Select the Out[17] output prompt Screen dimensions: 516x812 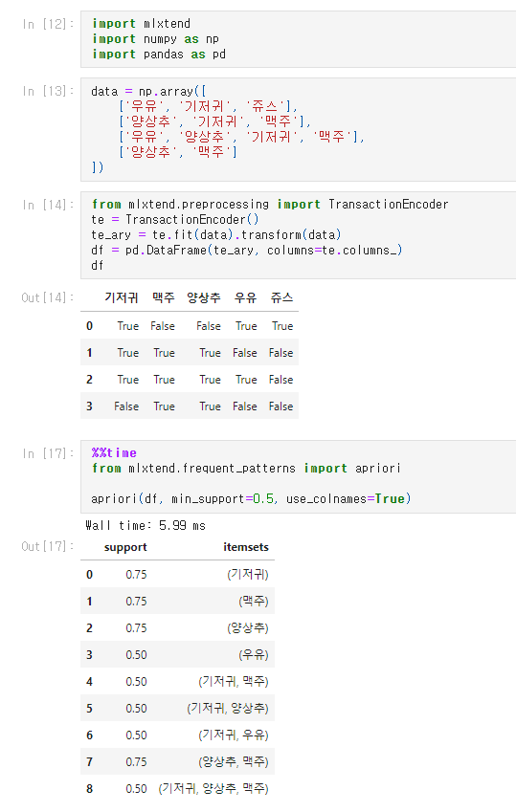(x=47, y=546)
